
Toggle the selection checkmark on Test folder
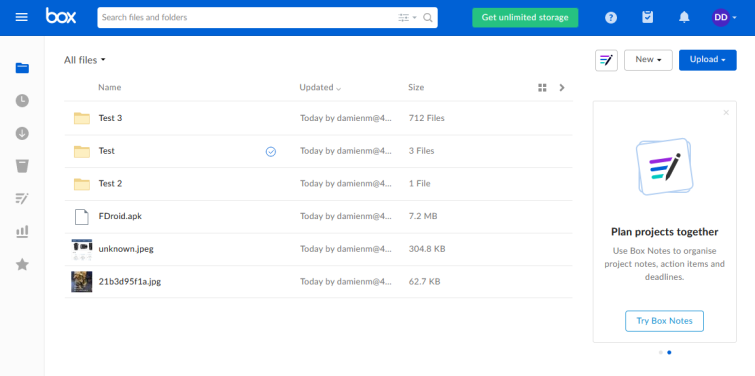pos(271,152)
